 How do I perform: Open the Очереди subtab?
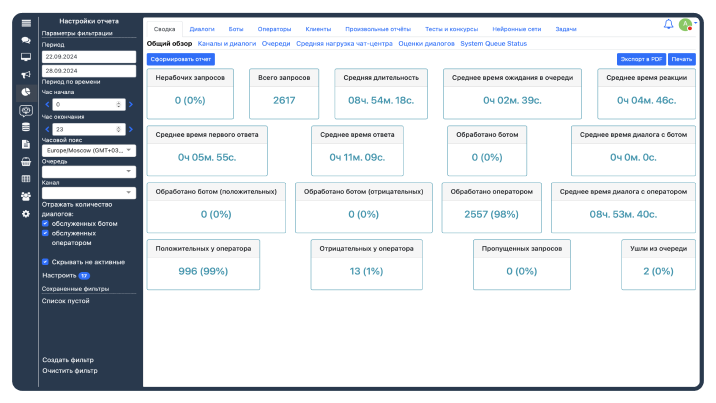tap(276, 44)
